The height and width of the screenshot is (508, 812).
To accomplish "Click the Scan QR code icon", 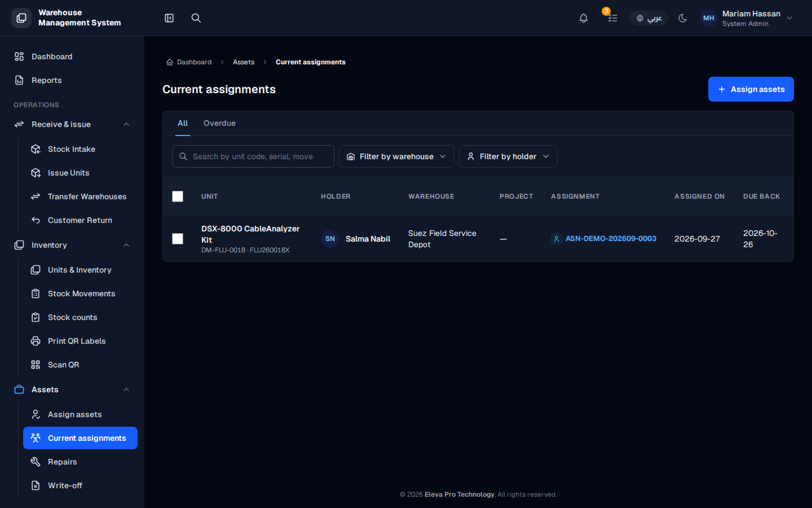I will tap(36, 365).
